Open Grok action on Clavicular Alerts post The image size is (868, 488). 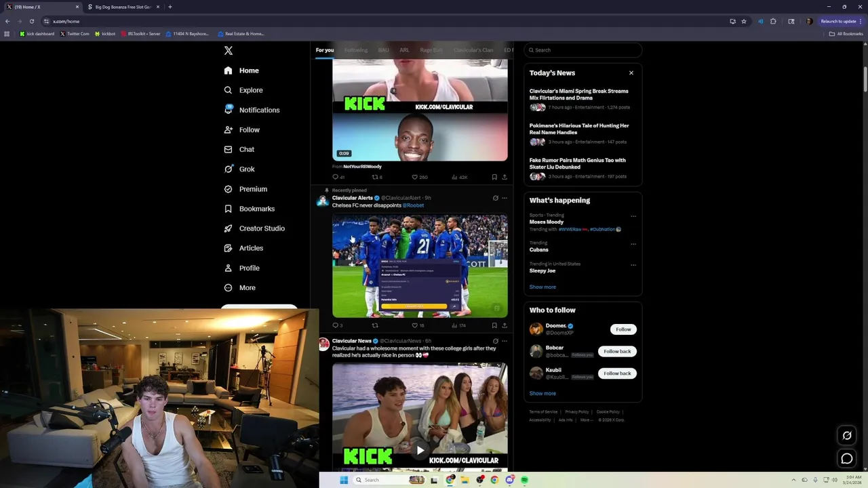point(495,198)
